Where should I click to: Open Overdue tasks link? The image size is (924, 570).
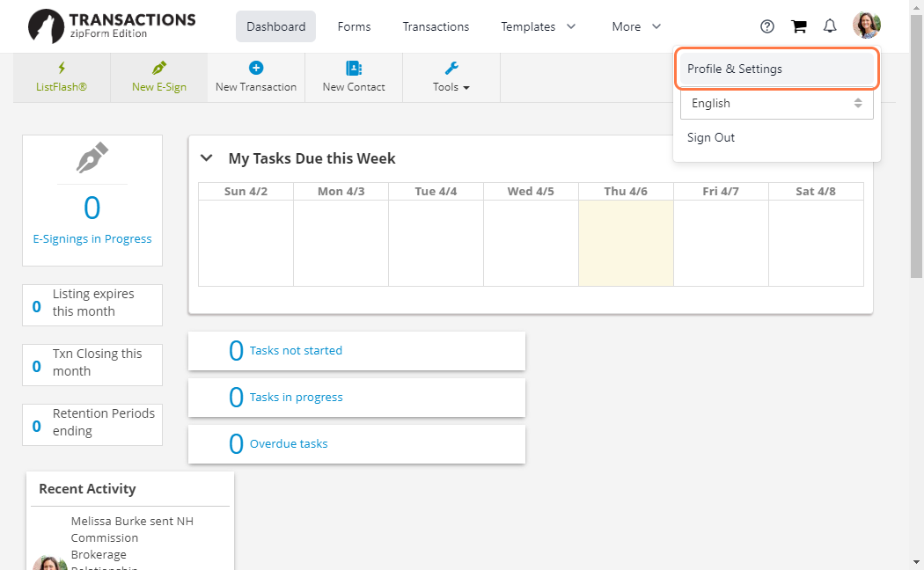click(x=289, y=444)
